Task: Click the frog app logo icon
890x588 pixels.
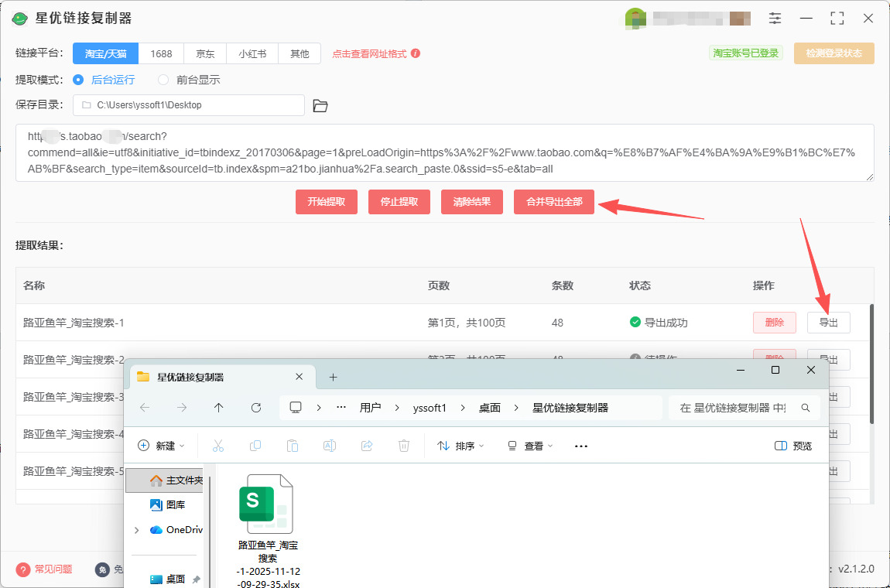Action: 20,19
